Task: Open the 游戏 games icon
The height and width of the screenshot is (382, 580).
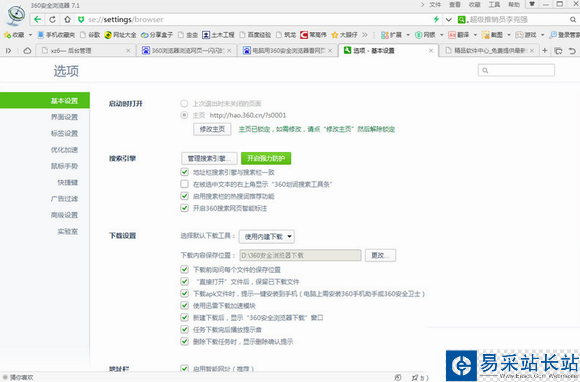Action: [x=519, y=35]
